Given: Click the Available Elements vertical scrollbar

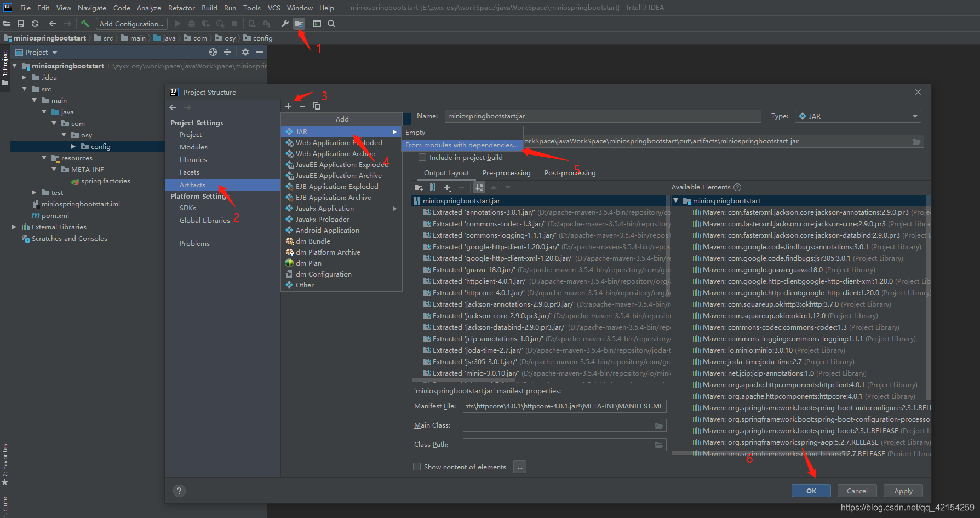Looking at the screenshot, I should [x=928, y=298].
